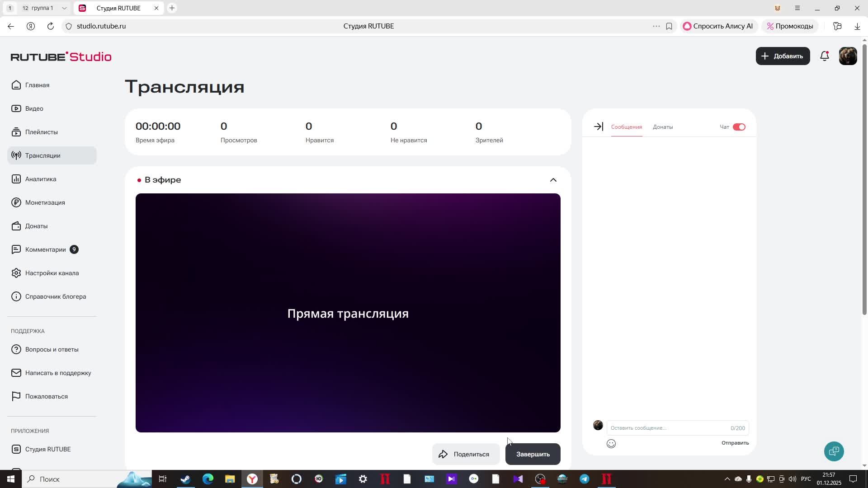The image size is (868, 488).
Task: Select the Сообщения chat tab
Action: (x=626, y=127)
